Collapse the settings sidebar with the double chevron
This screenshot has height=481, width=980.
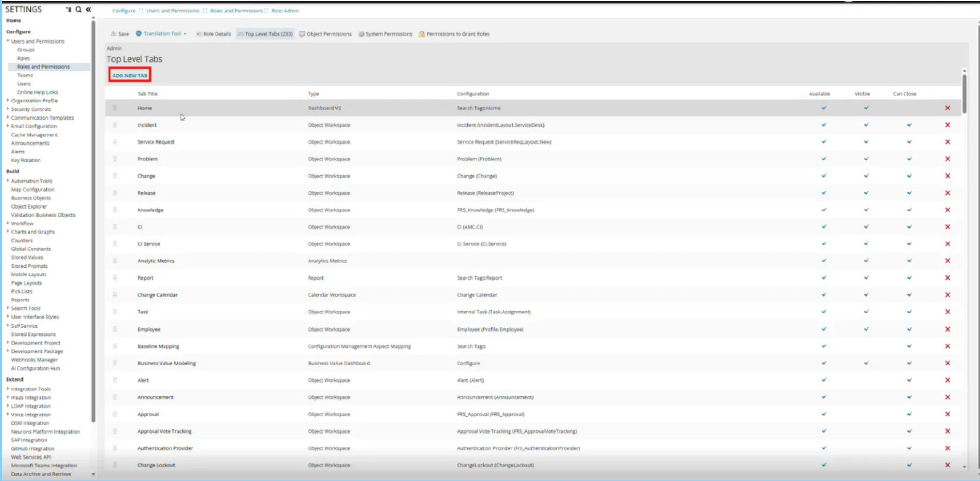click(88, 9)
